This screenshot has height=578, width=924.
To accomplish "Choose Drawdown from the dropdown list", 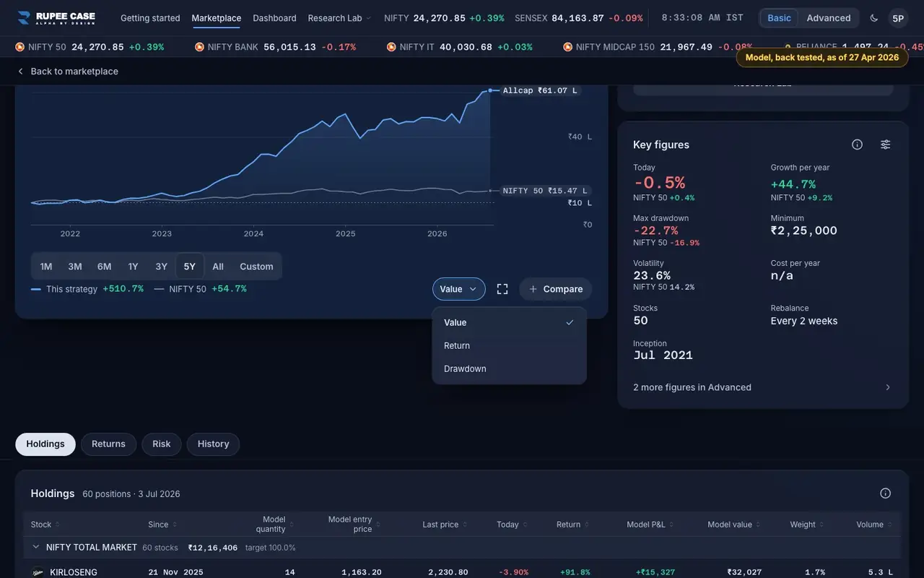I will pos(509,368).
